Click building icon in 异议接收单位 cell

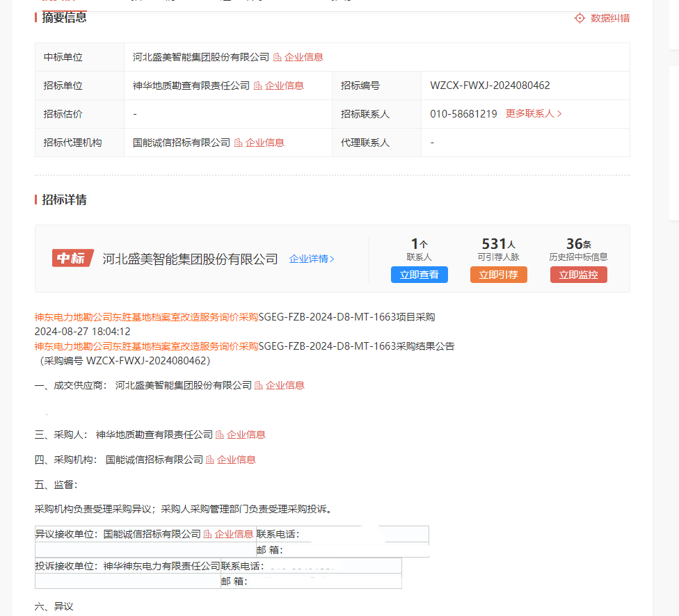point(207,534)
